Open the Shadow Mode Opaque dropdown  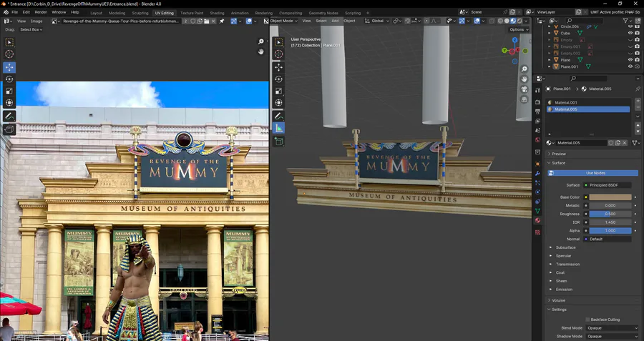pos(612,337)
